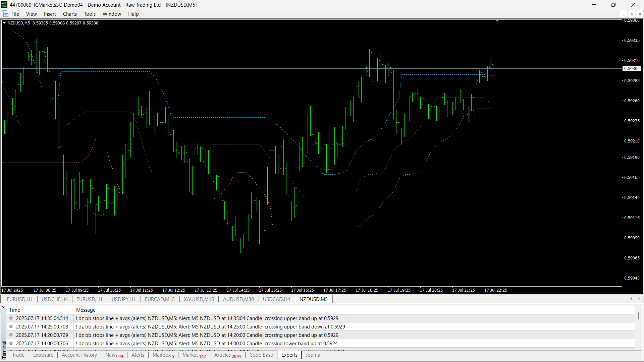Open the Insert menu
644x362 pixels.
50,14
